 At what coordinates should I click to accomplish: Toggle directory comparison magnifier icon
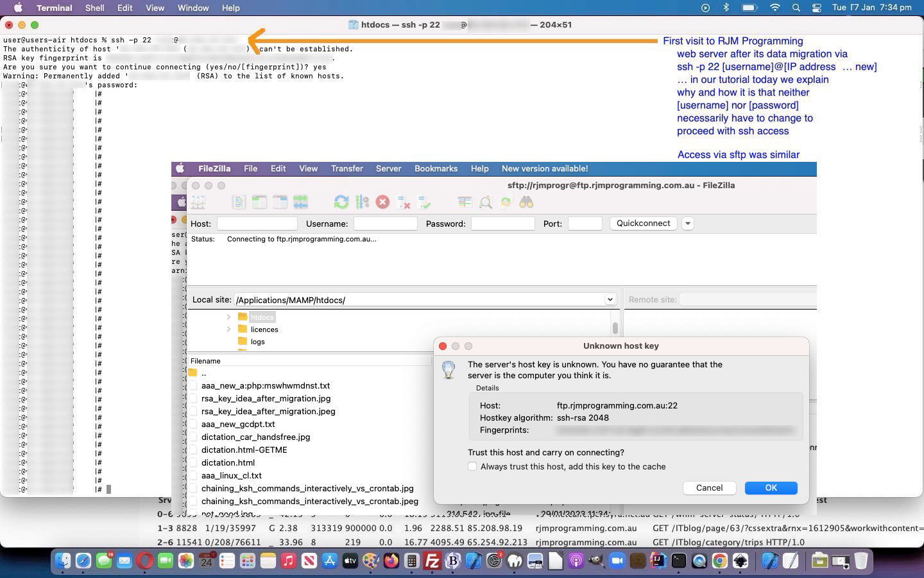pyautogui.click(x=486, y=202)
